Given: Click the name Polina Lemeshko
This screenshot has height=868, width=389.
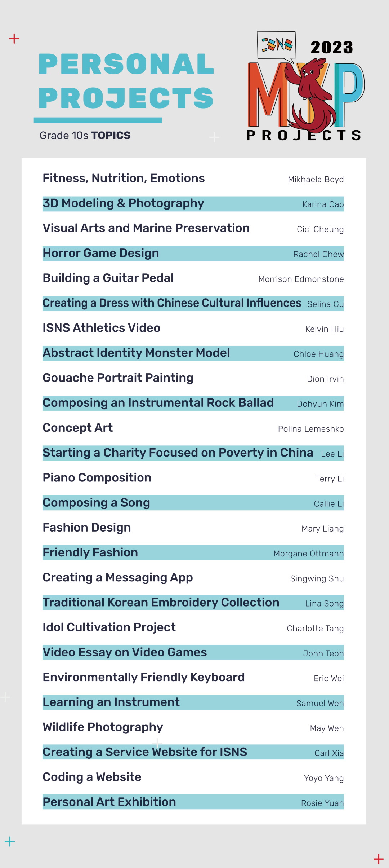Looking at the screenshot, I should (310, 429).
